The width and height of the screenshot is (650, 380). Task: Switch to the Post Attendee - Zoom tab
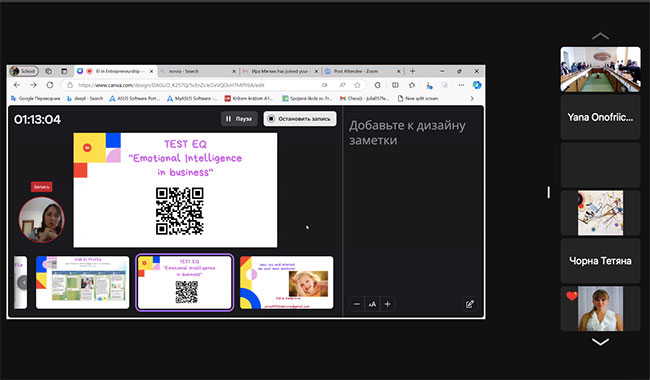362,71
